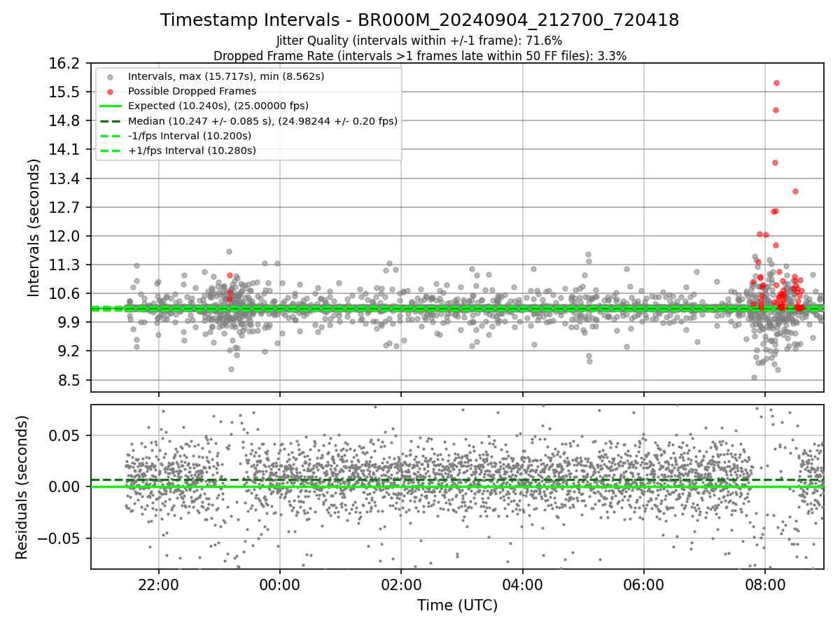Screen dimensions: 840x630
Task: Click the "Time (UTC)" x-axis label
Action: (457, 605)
